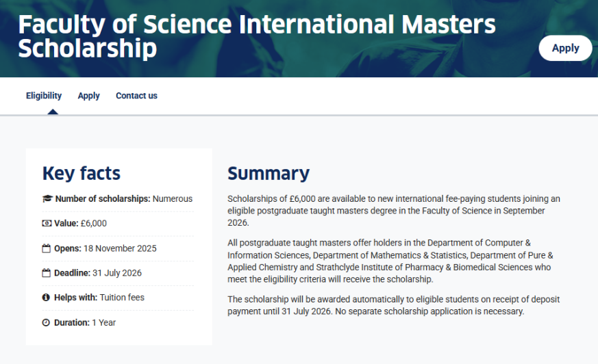Click the Faculty of Science scholarship title
598x364 pixels.
(257, 36)
